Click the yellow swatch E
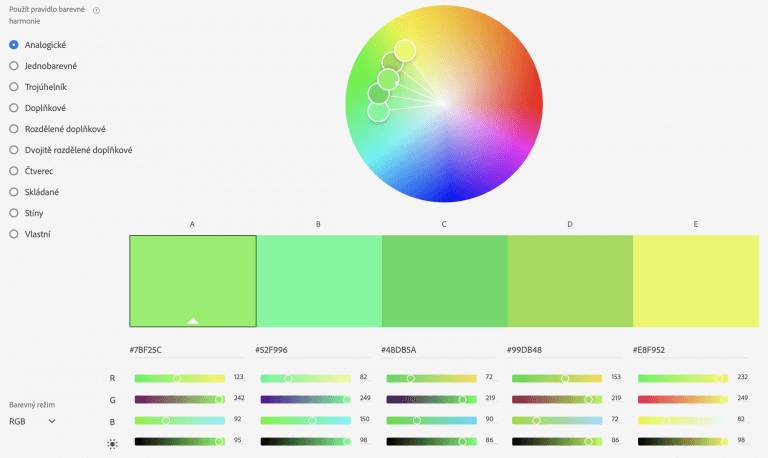The height and width of the screenshot is (458, 768). click(696, 281)
